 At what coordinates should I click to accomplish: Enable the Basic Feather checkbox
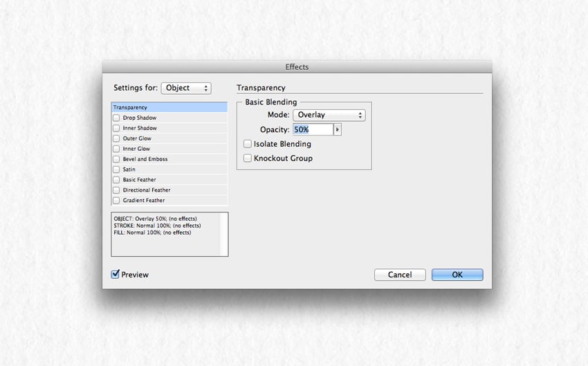click(116, 180)
